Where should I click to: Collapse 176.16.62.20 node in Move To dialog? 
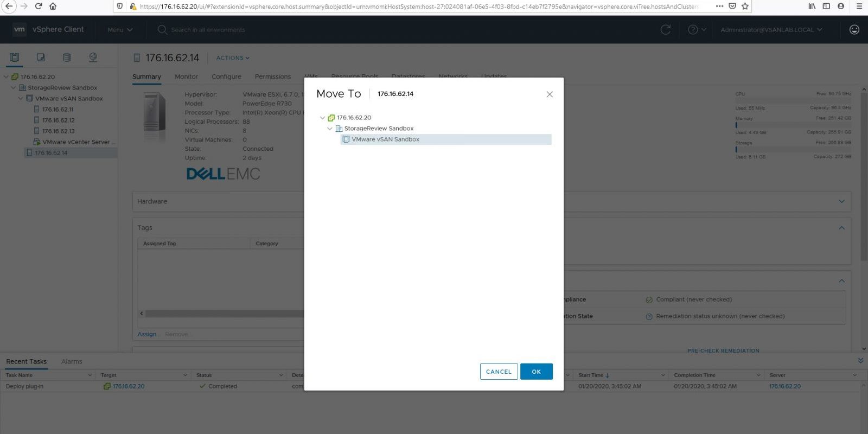322,118
